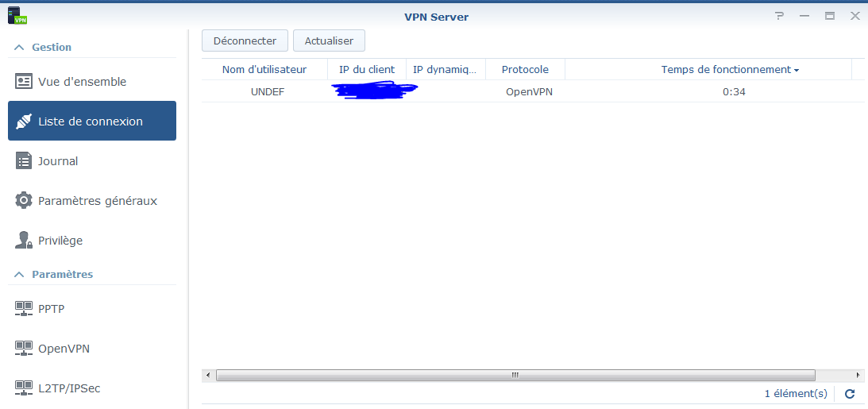The height and width of the screenshot is (409, 868).
Task: Click the horizontal scrollbar right arrow
Action: [858, 375]
